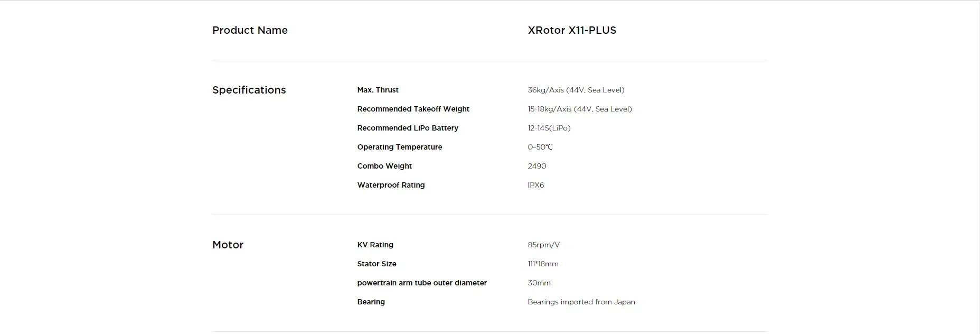This screenshot has height=334, width=980.
Task: Select the Recommended Takeoff Weight label
Action: (413, 109)
